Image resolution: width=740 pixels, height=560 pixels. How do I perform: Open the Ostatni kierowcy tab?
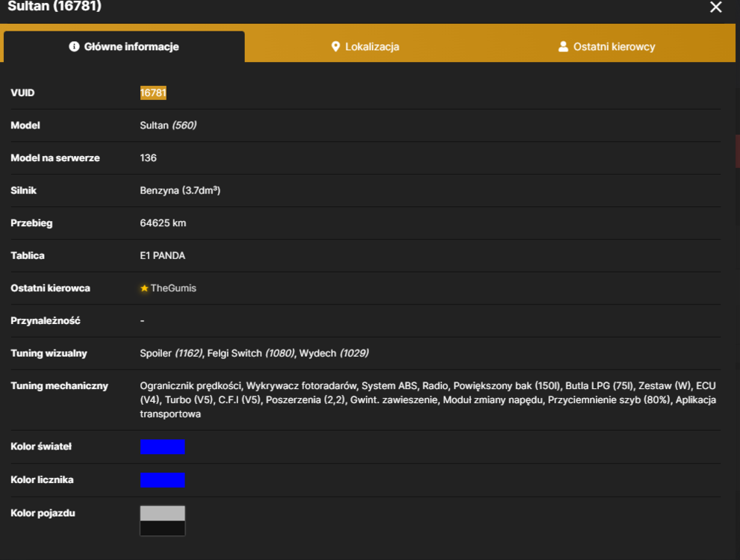click(607, 47)
